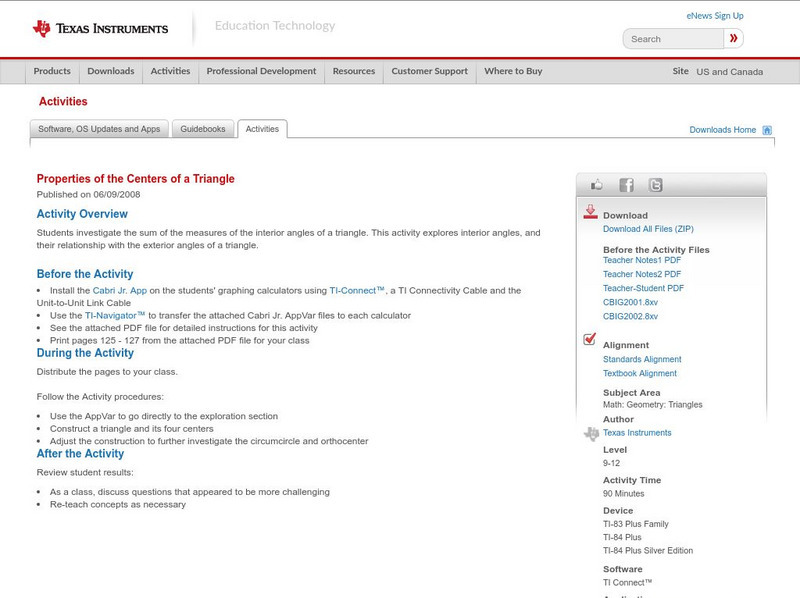Click the During the Activity heading
800x598 pixels.
[85, 353]
